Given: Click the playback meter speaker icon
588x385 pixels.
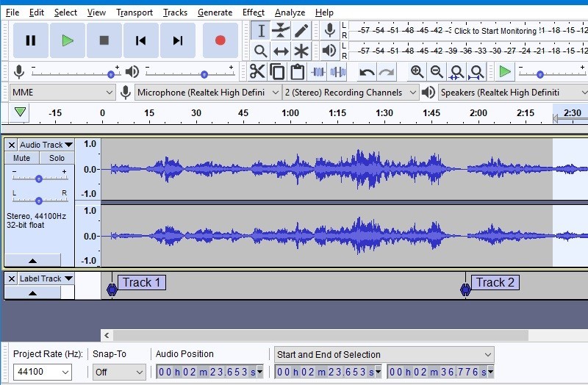Looking at the screenshot, I should tap(329, 51).
